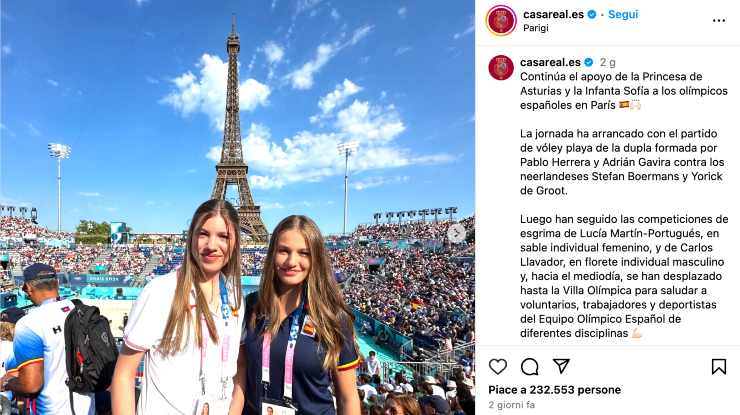
Task: Go to next photo with carousel arrow
Action: tap(456, 233)
